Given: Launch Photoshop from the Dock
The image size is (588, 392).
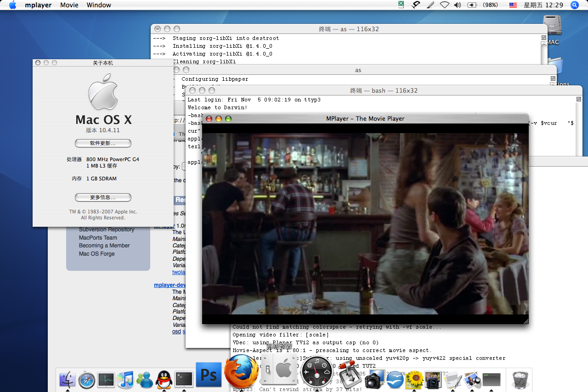Looking at the screenshot, I should coord(209,375).
